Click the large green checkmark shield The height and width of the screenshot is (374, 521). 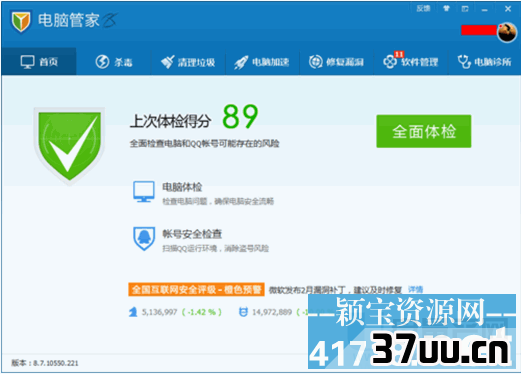pos(69,145)
